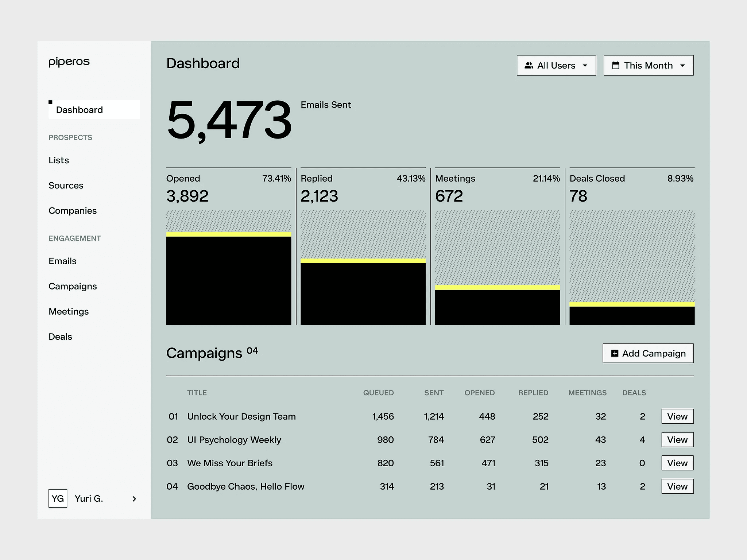Open Companies section
This screenshot has width=747, height=560.
pyautogui.click(x=73, y=211)
